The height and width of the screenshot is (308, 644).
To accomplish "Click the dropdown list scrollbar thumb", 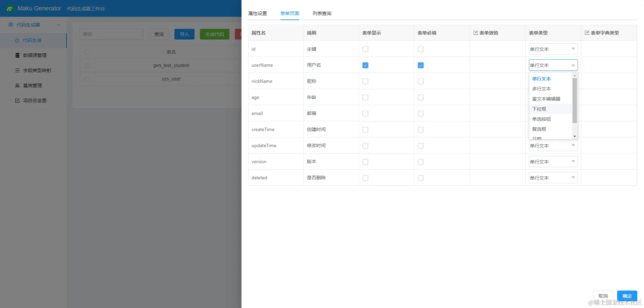I will (575, 100).
